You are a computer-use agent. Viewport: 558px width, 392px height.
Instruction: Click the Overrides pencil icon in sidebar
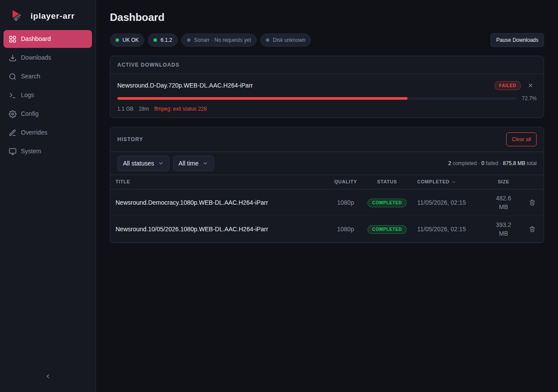click(x=13, y=133)
